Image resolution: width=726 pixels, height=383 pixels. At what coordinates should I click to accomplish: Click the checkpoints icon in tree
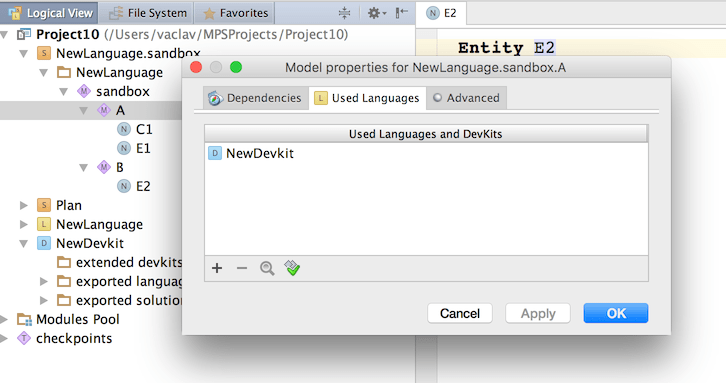pyautogui.click(x=24, y=338)
